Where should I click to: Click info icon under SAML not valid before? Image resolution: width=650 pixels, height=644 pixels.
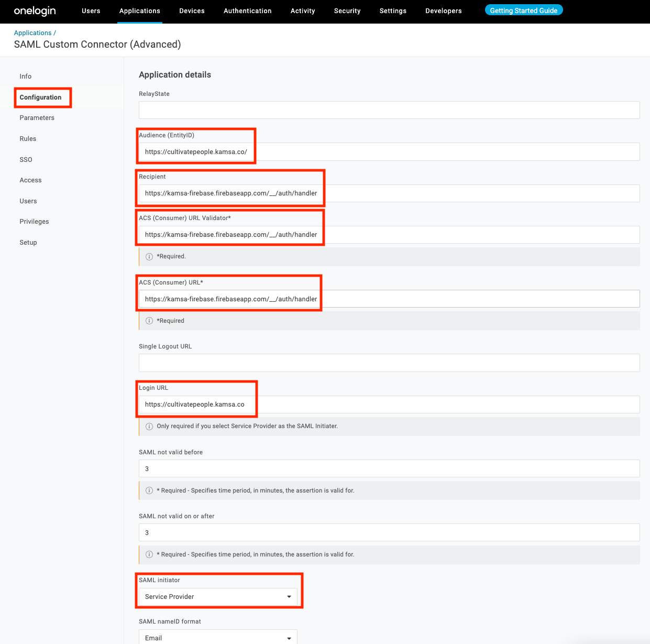(149, 490)
